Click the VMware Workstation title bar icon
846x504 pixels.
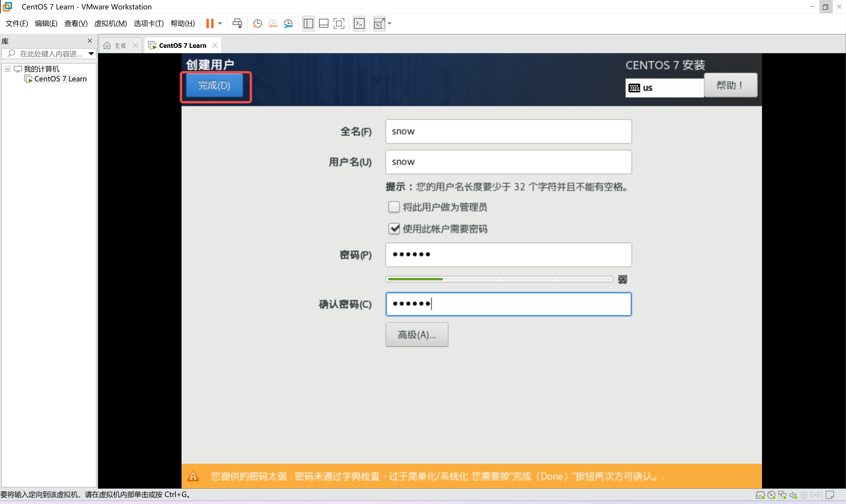7,6
